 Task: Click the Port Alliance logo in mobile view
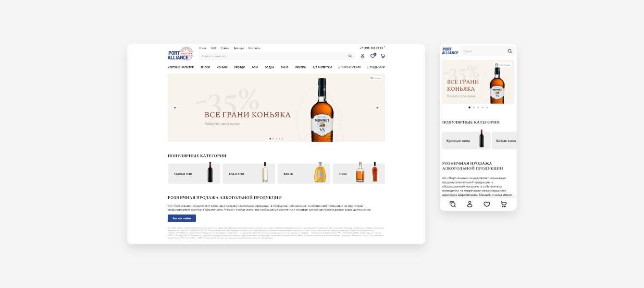coord(450,51)
